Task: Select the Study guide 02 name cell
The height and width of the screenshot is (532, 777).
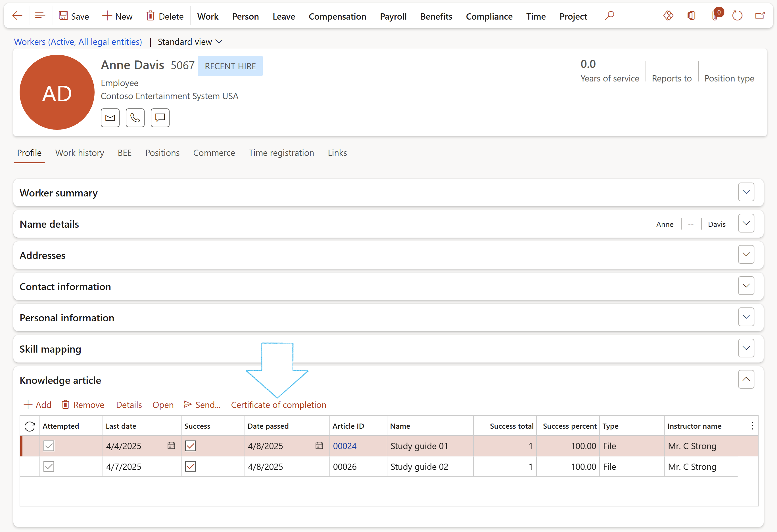Action: pos(430,466)
